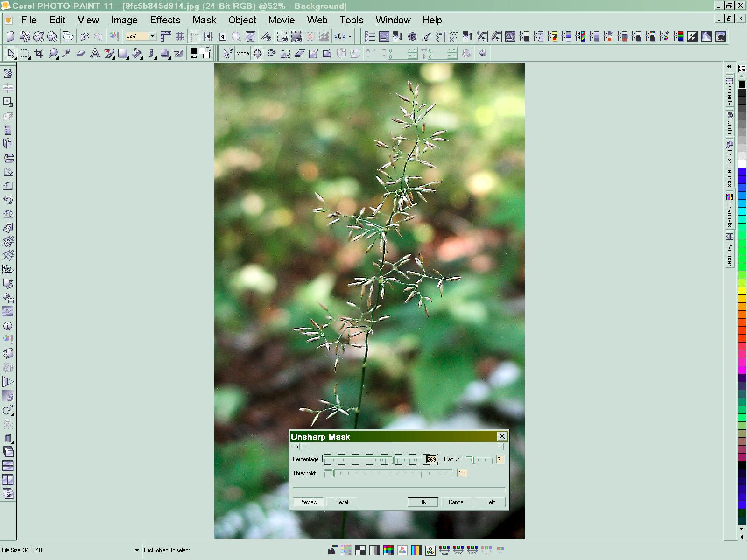Toggle grid display
747x560 pixels.
[x=180, y=36]
